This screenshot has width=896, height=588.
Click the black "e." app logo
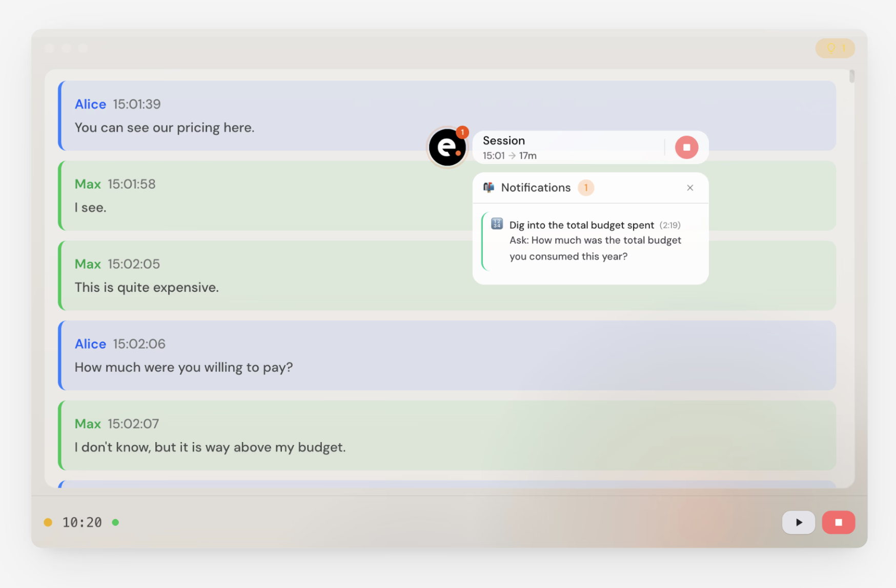coord(447,148)
